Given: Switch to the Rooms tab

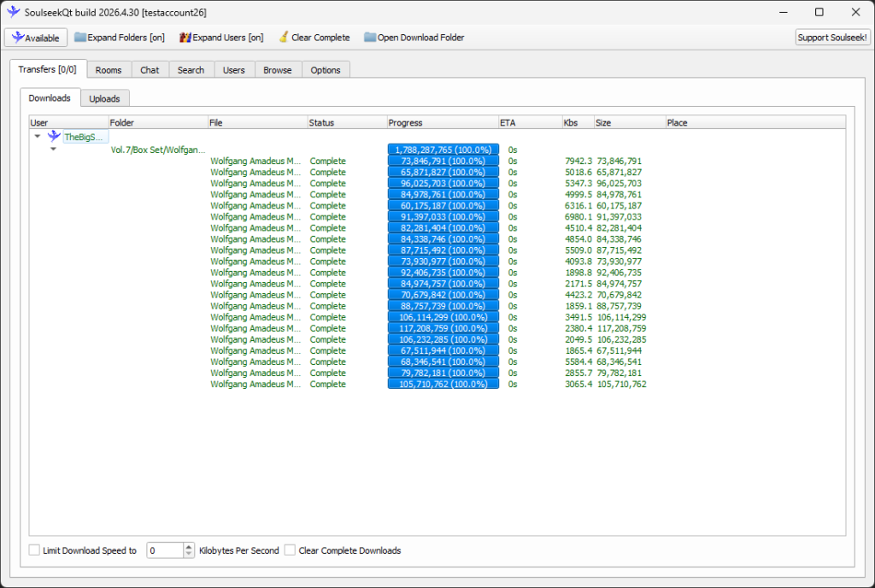Looking at the screenshot, I should 109,70.
